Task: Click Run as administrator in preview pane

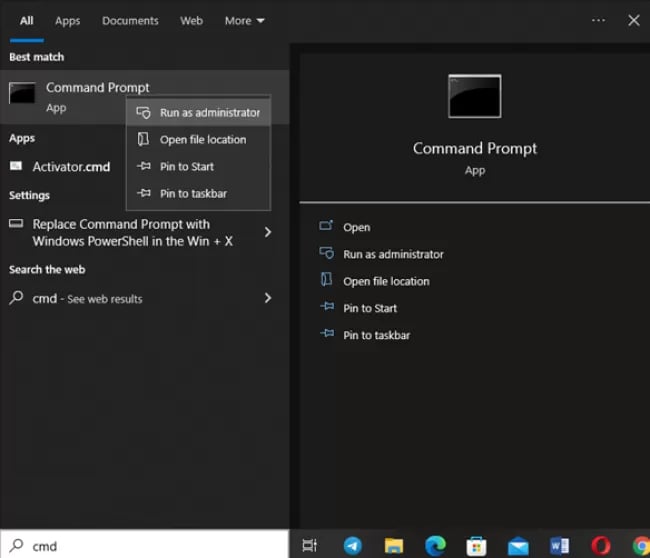Action: click(393, 254)
